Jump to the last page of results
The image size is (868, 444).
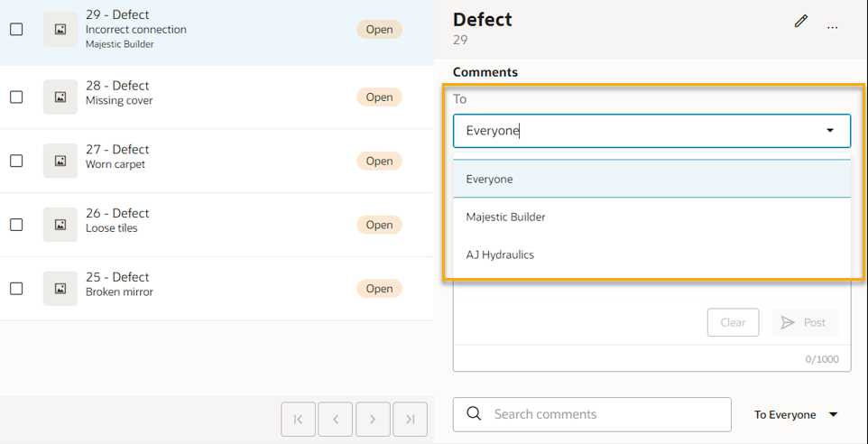(x=410, y=419)
